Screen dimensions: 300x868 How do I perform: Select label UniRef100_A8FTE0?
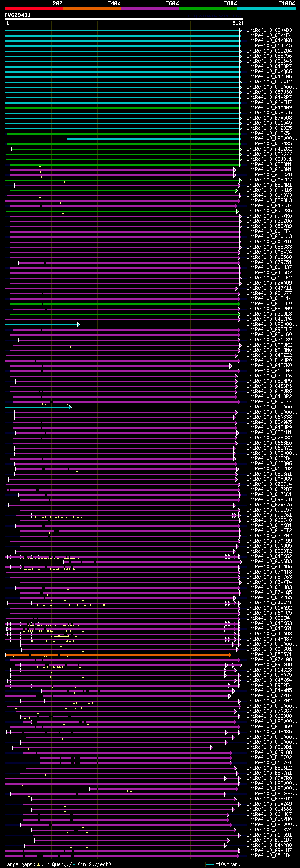(x=269, y=304)
